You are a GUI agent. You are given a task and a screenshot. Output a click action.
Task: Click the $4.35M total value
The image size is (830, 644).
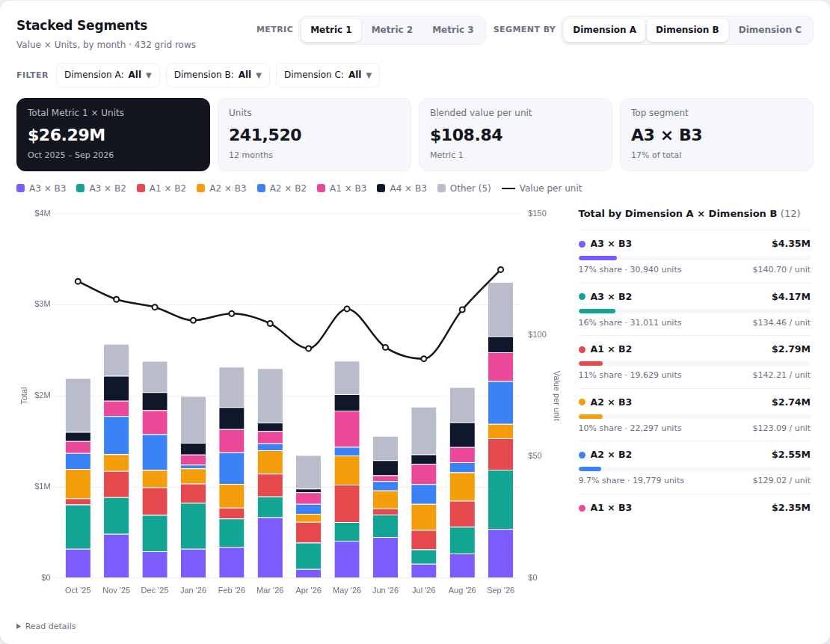(x=791, y=244)
